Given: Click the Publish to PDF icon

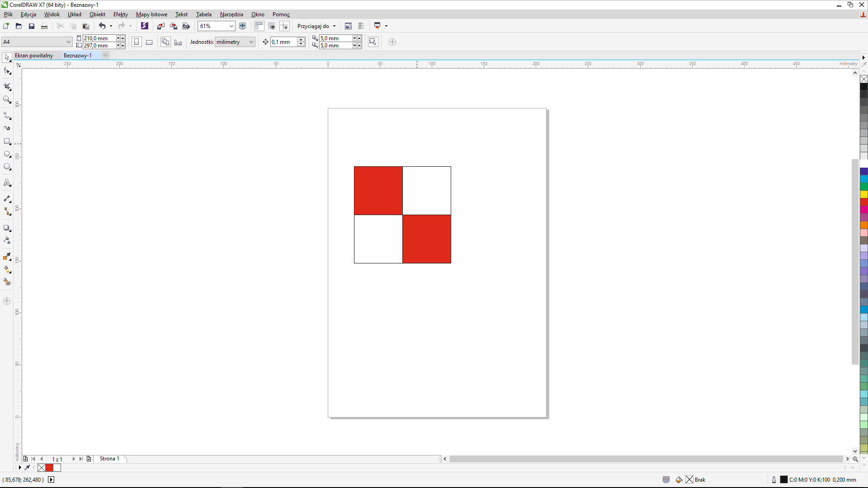Looking at the screenshot, I should point(186,26).
